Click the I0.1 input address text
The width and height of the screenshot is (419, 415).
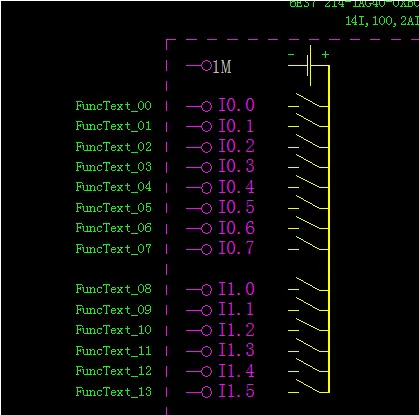pos(236,126)
